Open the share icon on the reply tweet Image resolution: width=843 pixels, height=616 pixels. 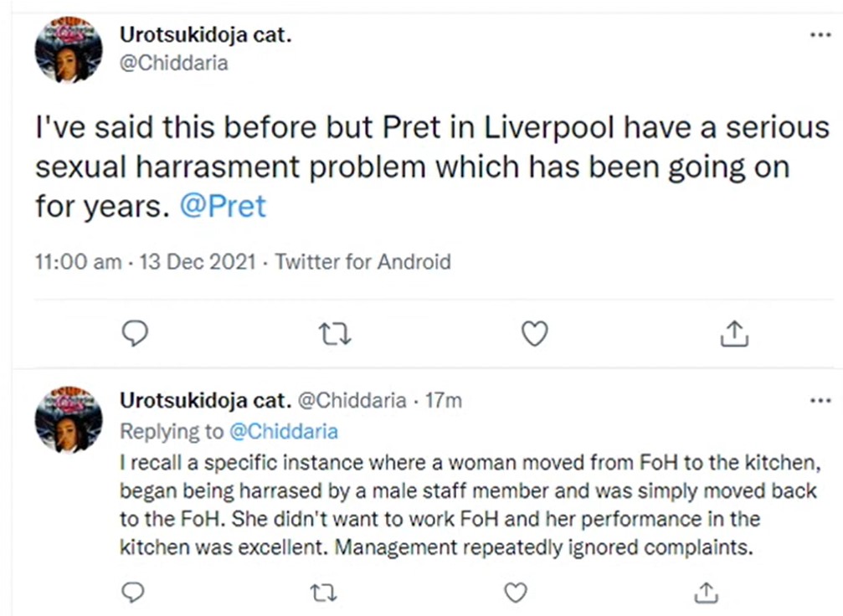(706, 592)
